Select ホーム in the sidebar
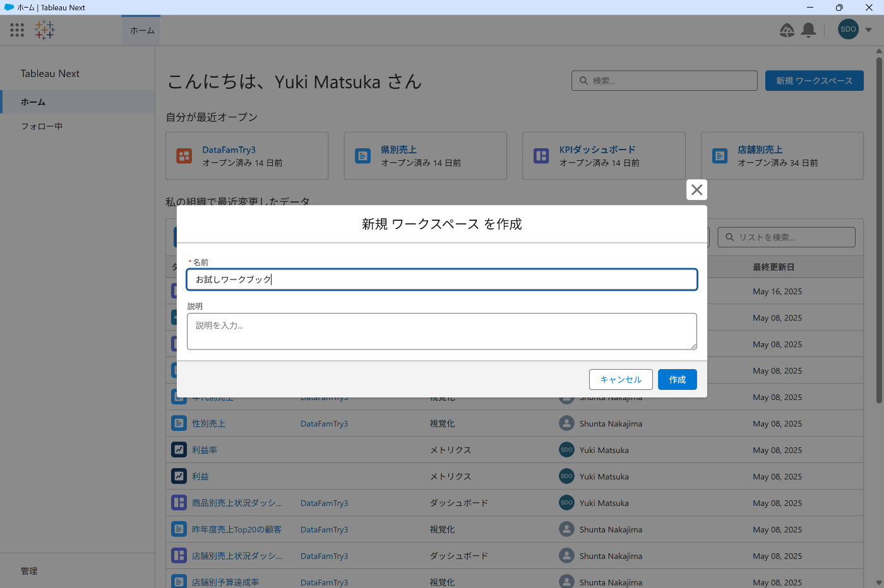Image resolution: width=884 pixels, height=588 pixels. (77, 102)
